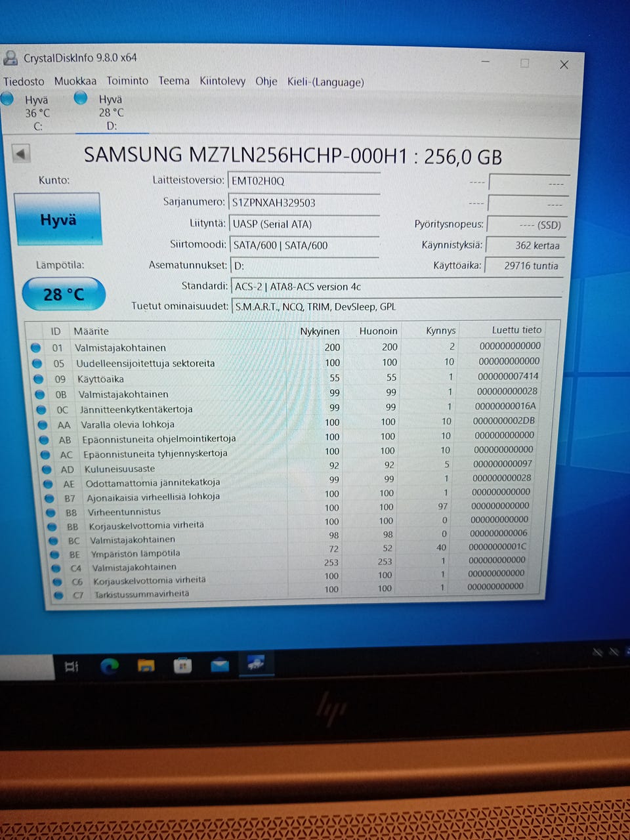This screenshot has width=630, height=840.
Task: Click the CrystalDiskInfo title bar app icon
Action: click(x=10, y=58)
